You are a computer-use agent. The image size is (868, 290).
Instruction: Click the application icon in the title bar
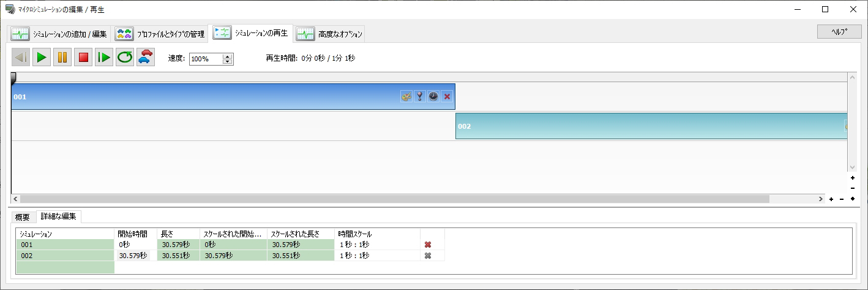pyautogui.click(x=10, y=9)
